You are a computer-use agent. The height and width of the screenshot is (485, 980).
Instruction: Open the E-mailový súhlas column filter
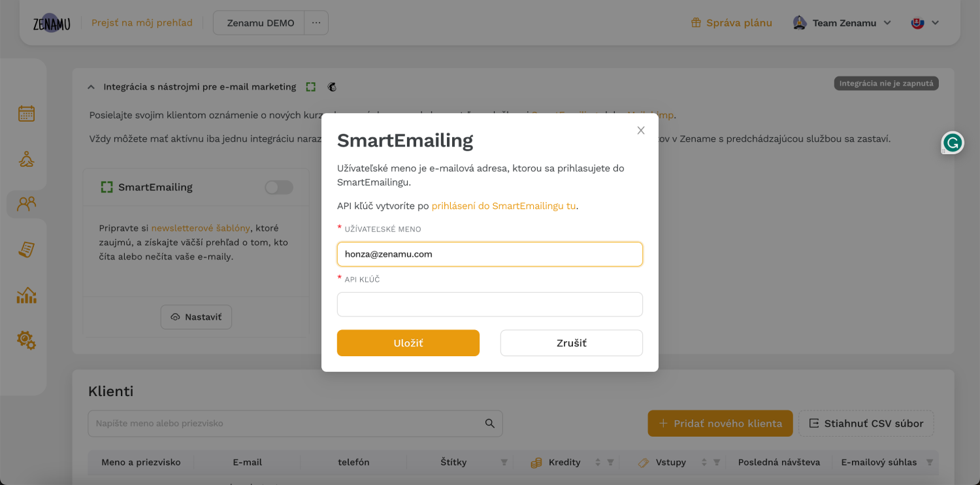929,462
